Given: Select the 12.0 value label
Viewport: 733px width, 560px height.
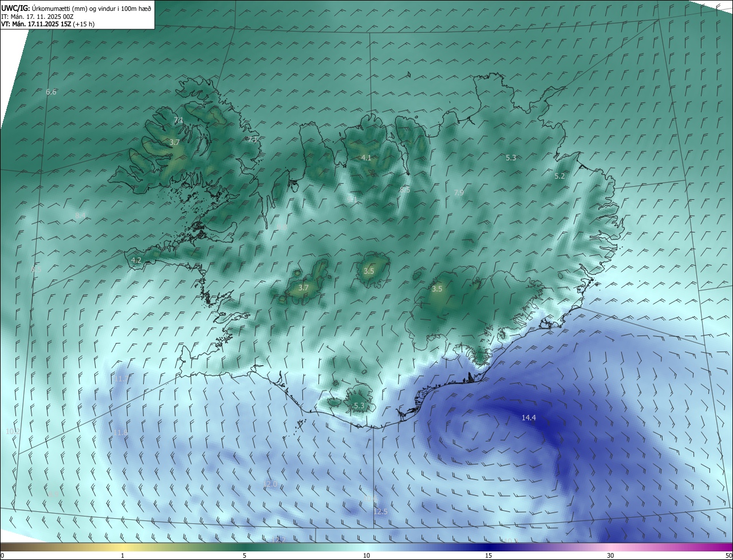Looking at the screenshot, I should tap(269, 484).
